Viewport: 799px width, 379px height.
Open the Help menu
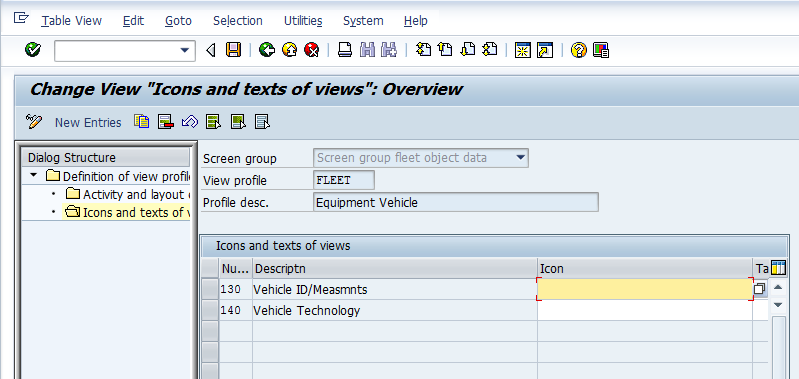pos(415,21)
